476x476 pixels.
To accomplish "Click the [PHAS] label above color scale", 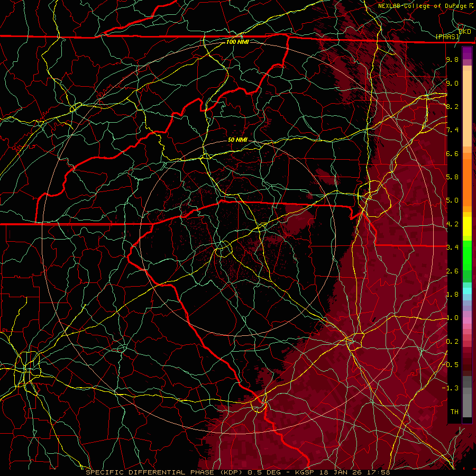I will [448, 37].
